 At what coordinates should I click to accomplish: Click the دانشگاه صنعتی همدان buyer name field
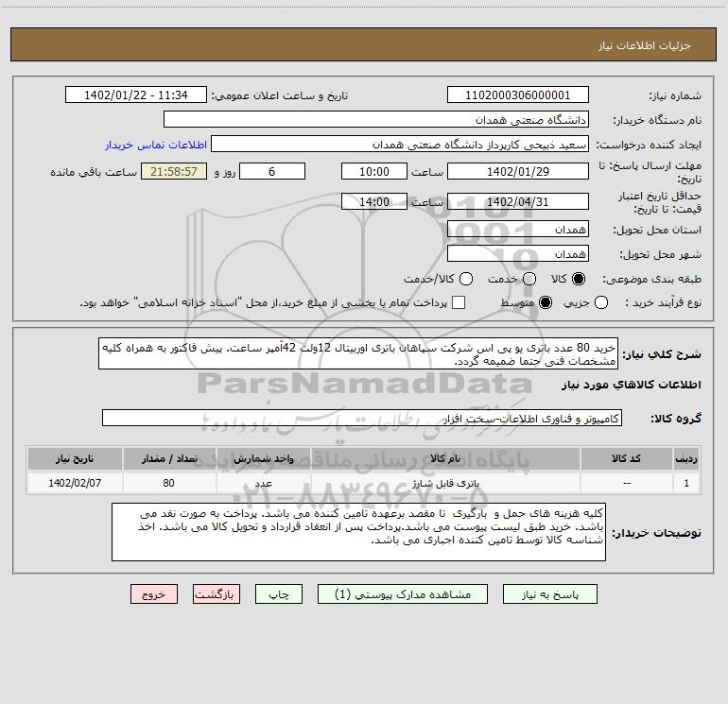tap(376, 119)
